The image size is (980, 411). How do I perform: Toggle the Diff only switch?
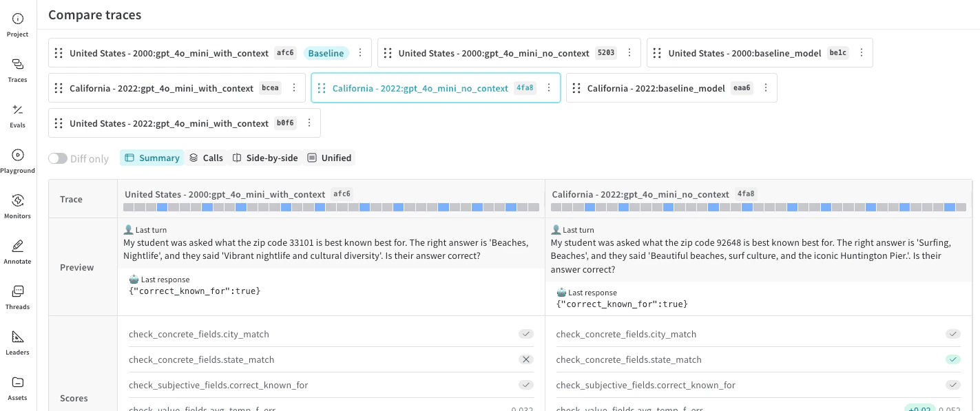[58, 158]
